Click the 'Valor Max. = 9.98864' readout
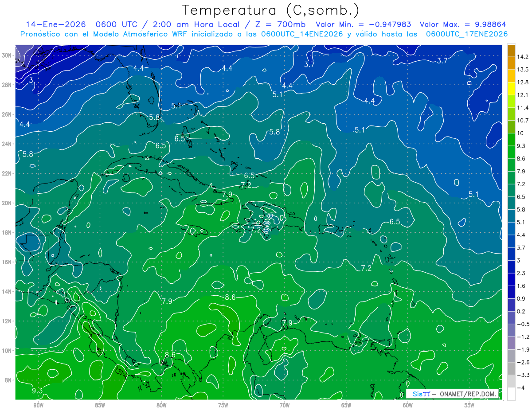Screen dimensions: 532x411 tap(462, 24)
